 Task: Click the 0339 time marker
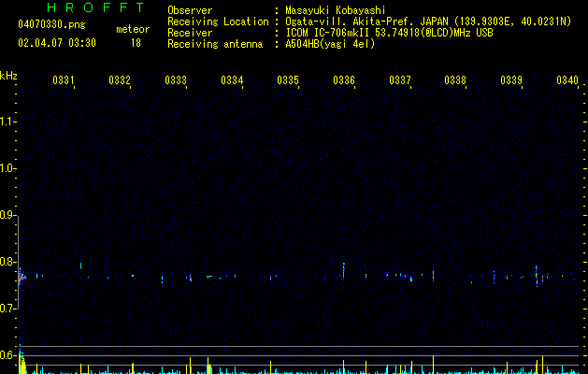point(511,80)
